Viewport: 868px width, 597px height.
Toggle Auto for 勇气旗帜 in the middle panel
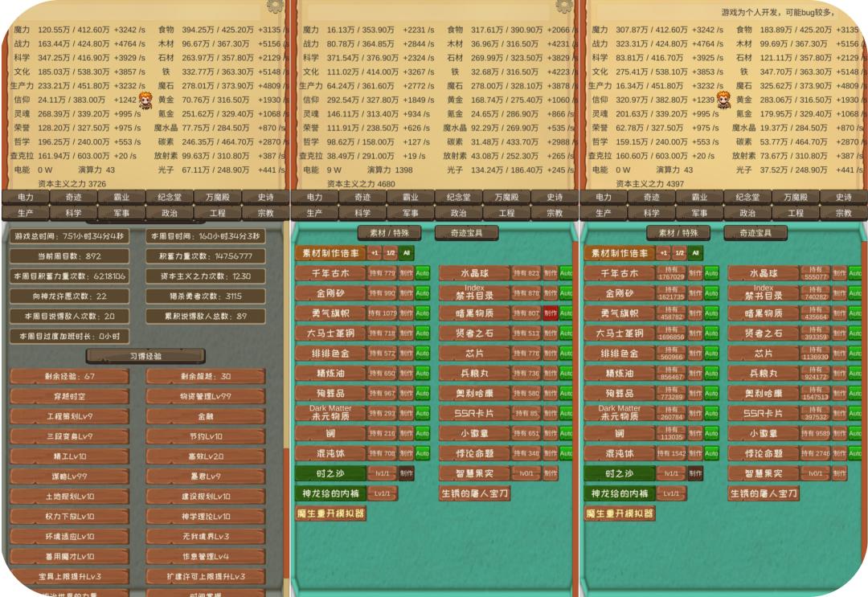423,313
